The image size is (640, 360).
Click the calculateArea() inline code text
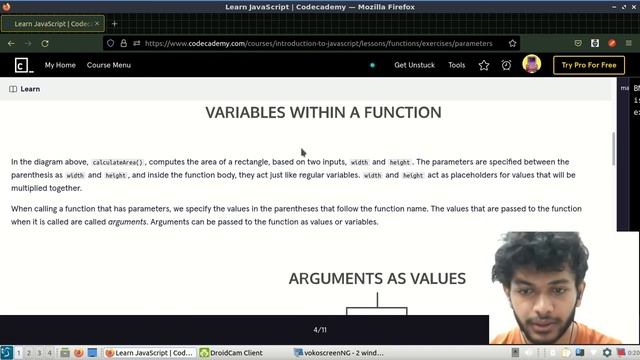(118, 162)
